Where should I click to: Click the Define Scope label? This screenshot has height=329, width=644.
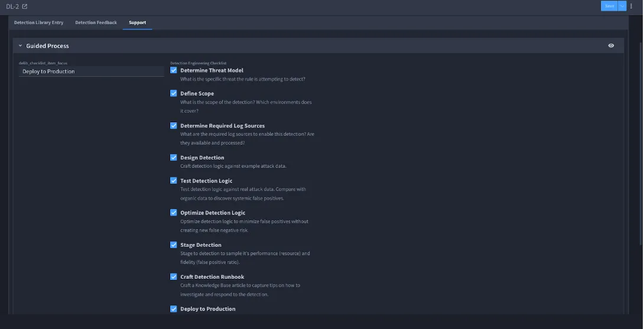coord(197,93)
